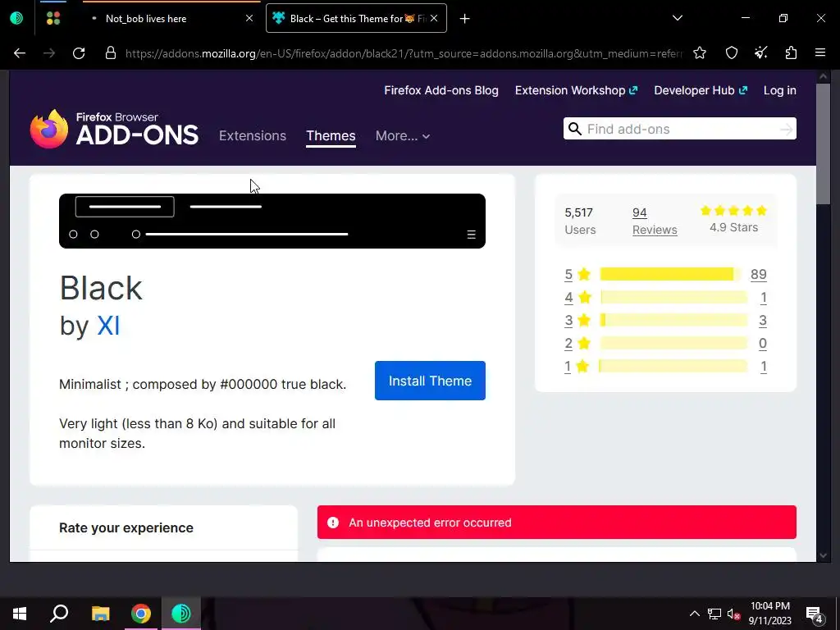Screen dimensions: 840x630
Task: Open the hamburger application menu
Action: point(820,52)
